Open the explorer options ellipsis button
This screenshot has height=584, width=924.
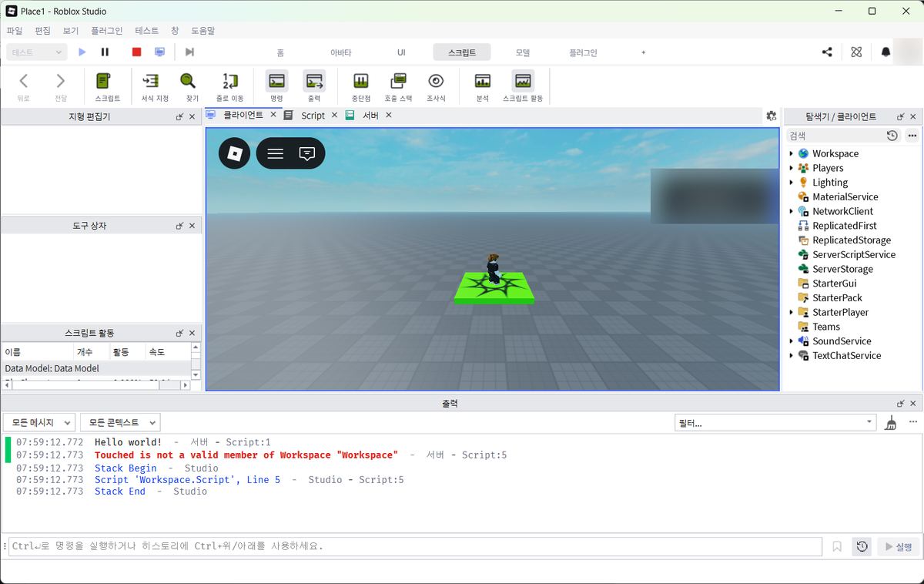(912, 136)
